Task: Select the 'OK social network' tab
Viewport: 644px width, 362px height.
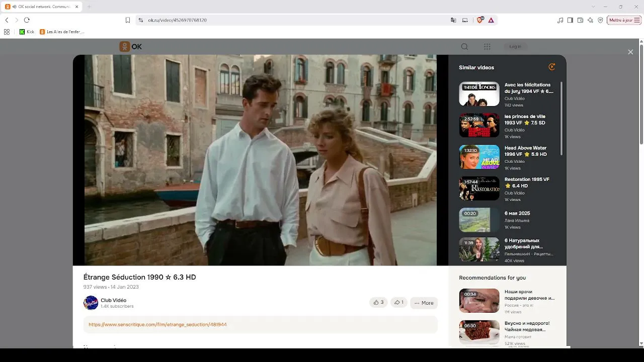Action: tap(42, 7)
